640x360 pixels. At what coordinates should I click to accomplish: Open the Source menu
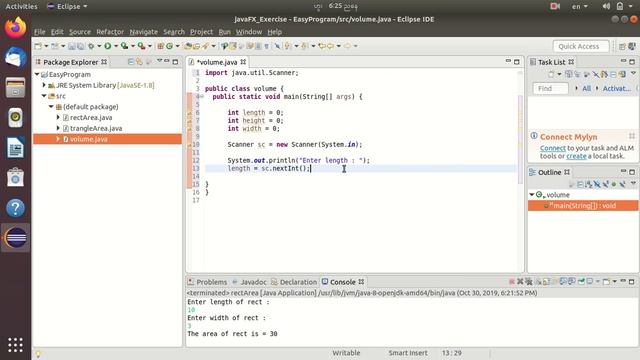pyautogui.click(x=80, y=32)
